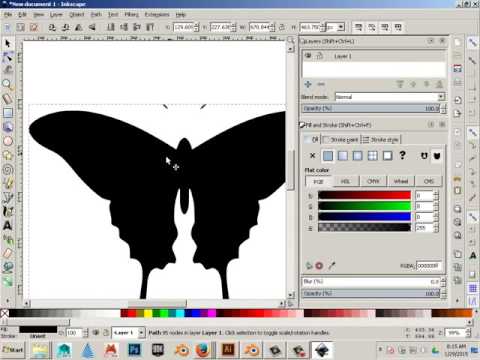Viewport: 480px width, 360px height.
Task: Select the Rectangle tool
Action: pyautogui.click(x=8, y=112)
